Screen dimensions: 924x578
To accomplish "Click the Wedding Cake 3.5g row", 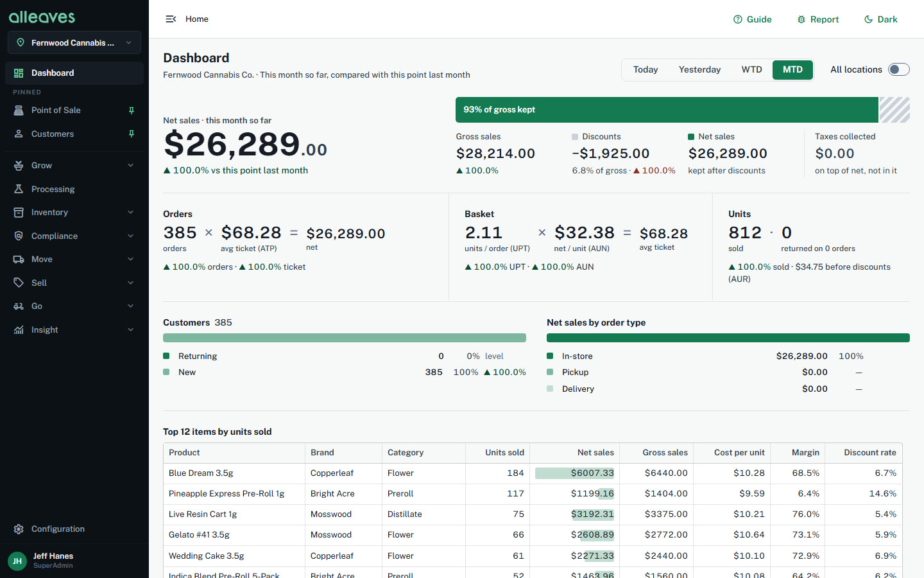I will tap(533, 556).
